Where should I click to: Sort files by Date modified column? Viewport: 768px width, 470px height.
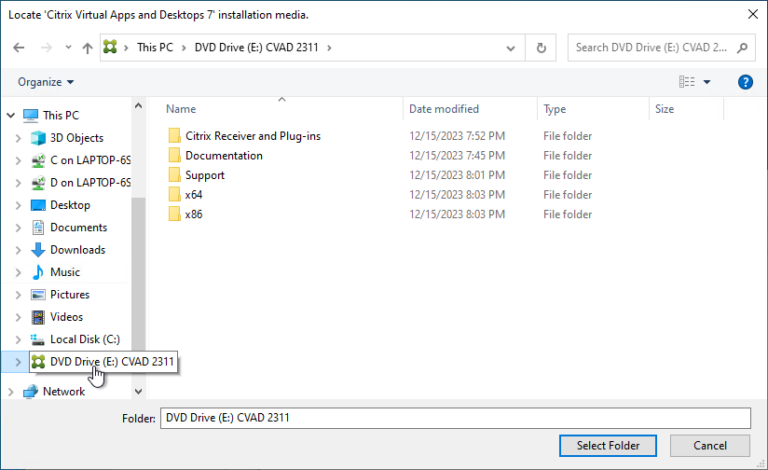click(444, 109)
